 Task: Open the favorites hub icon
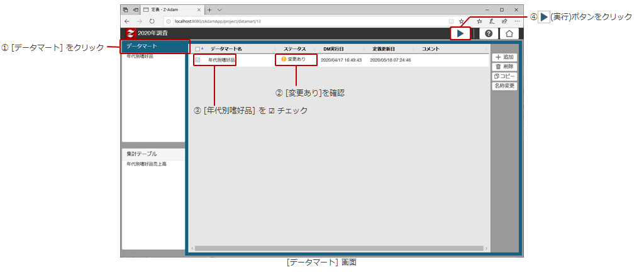pos(479,21)
